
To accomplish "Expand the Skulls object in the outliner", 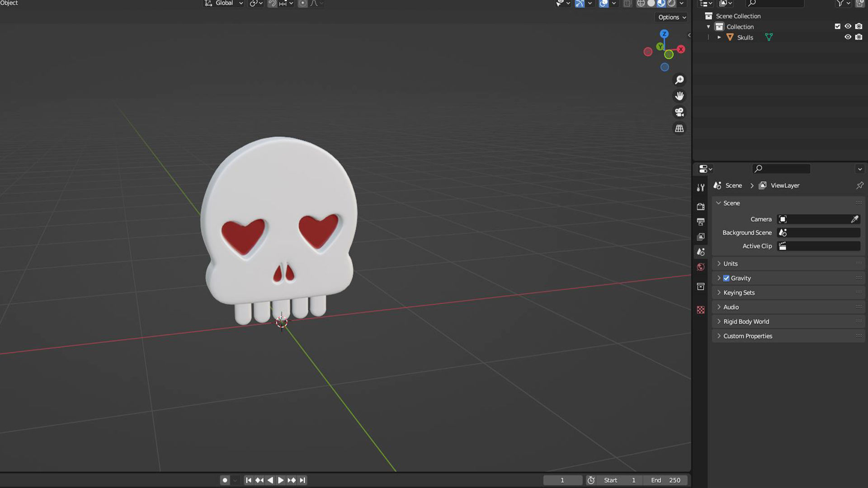I will (x=719, y=38).
